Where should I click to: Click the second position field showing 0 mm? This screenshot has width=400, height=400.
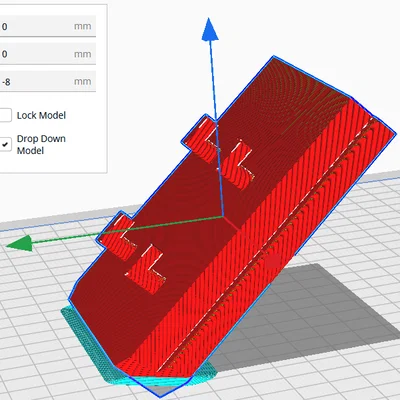(x=47, y=54)
